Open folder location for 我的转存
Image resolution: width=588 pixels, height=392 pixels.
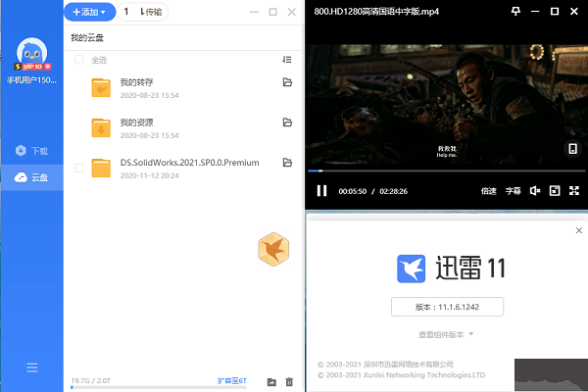(x=287, y=83)
